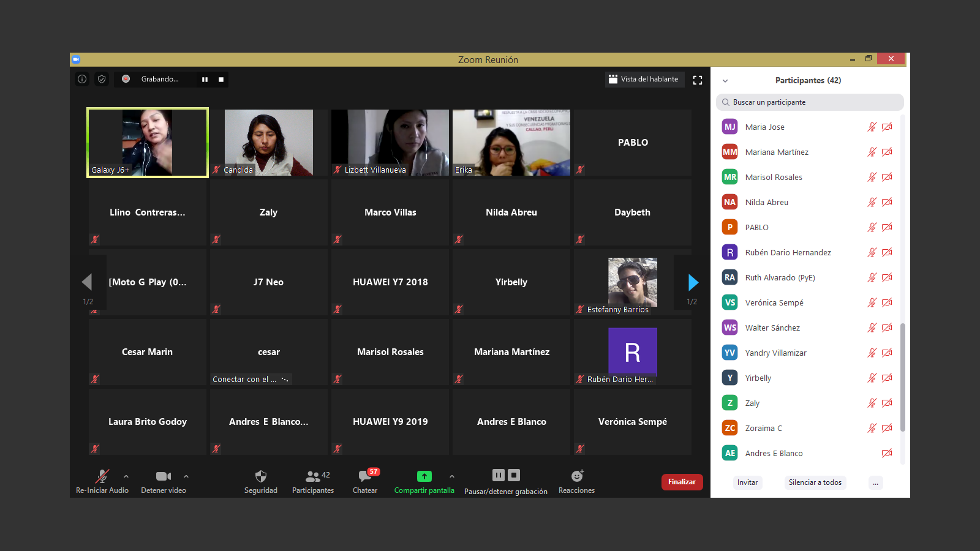This screenshot has width=980, height=551.
Task: Click Silenciar a todos button
Action: [815, 482]
